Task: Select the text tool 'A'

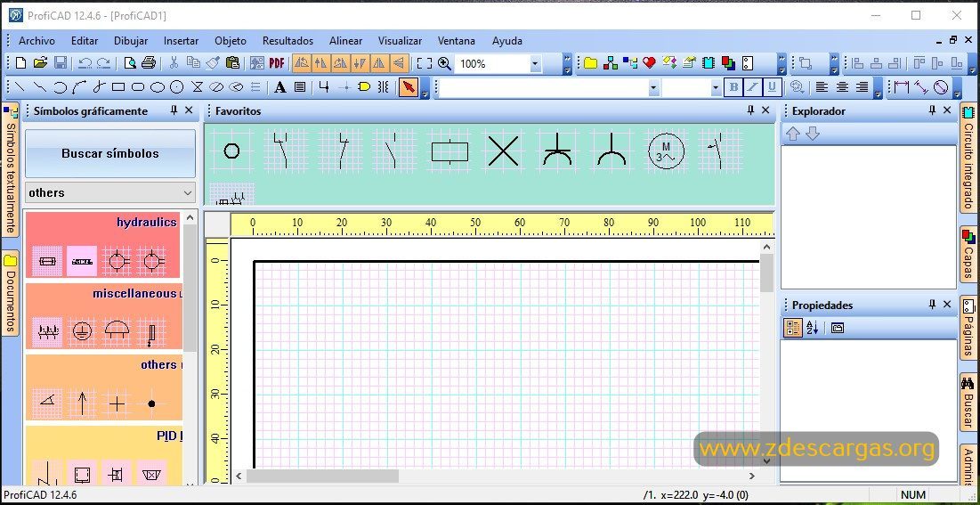Action: click(x=280, y=87)
